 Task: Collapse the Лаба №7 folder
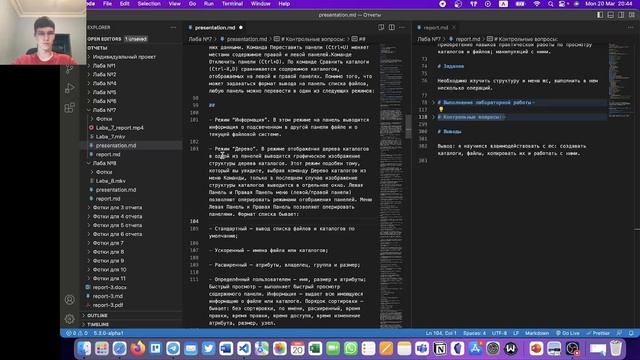(x=104, y=110)
